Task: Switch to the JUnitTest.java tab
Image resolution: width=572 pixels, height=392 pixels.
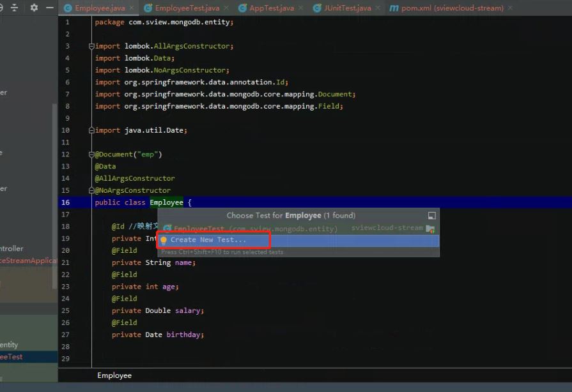Action: pos(347,8)
